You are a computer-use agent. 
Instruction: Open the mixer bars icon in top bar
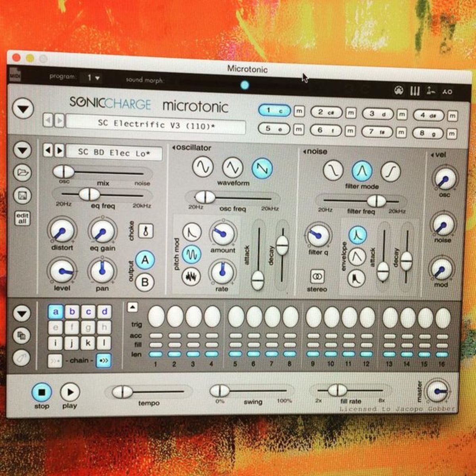pos(415,91)
